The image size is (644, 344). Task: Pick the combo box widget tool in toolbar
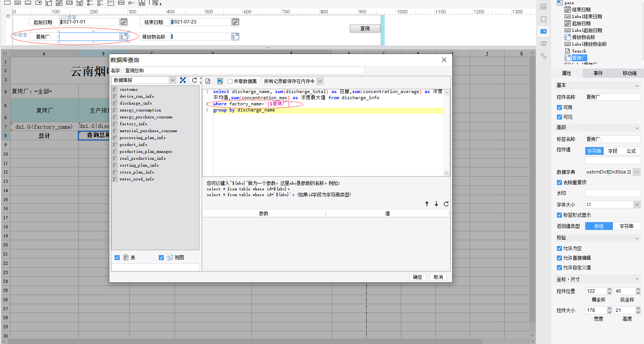pos(38,3)
